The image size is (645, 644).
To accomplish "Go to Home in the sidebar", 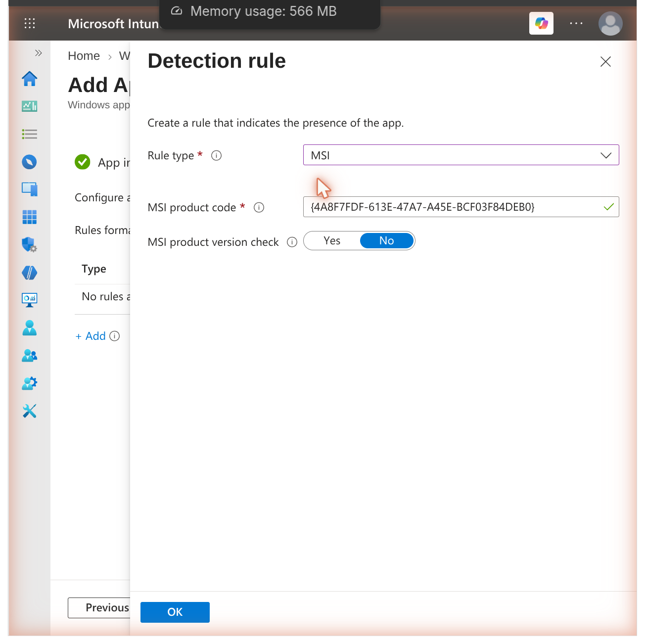I will [30, 79].
